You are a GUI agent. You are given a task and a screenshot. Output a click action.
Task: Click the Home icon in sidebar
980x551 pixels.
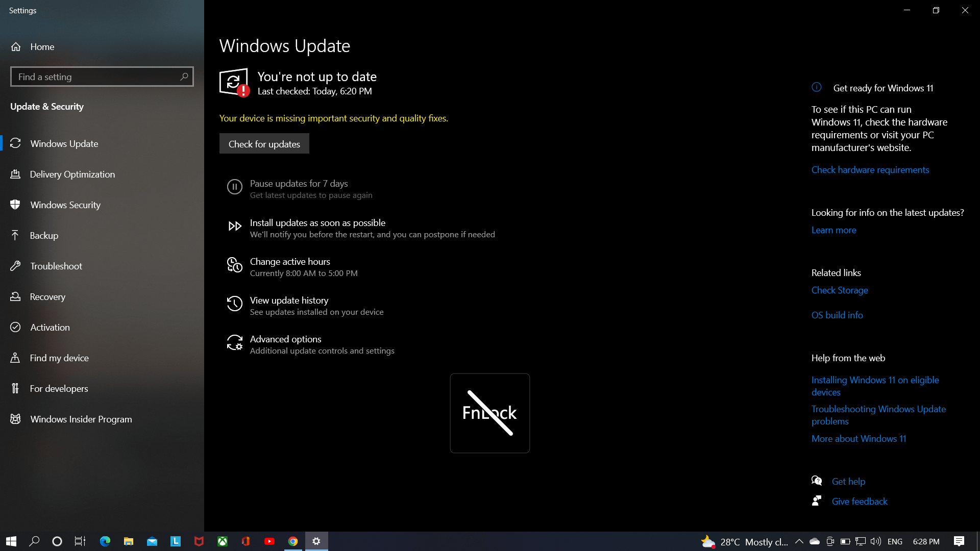click(16, 47)
